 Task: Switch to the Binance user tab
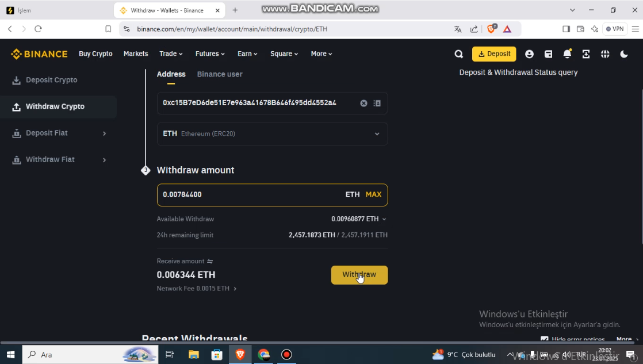(220, 74)
